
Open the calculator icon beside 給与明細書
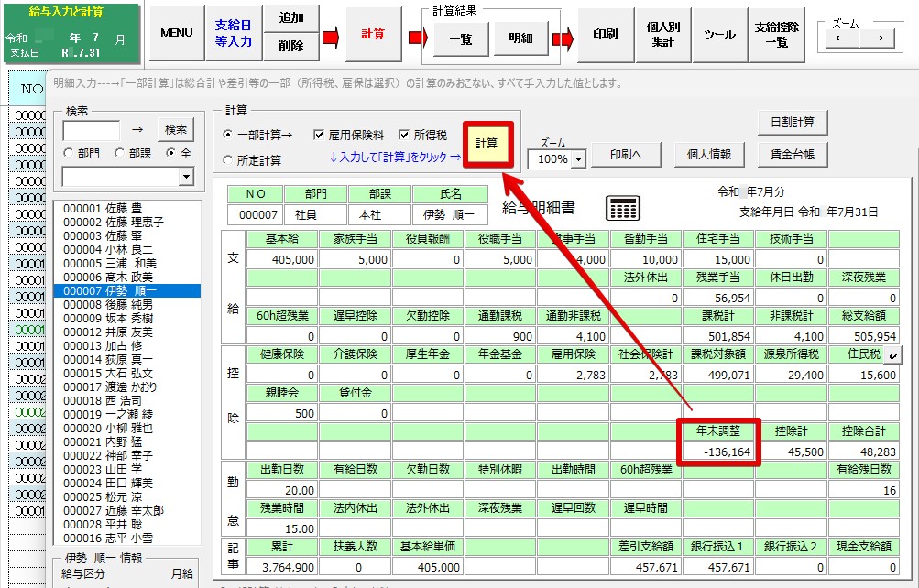point(623,208)
